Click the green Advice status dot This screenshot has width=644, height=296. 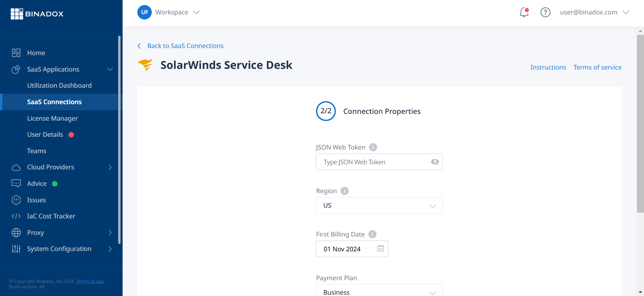click(x=55, y=184)
